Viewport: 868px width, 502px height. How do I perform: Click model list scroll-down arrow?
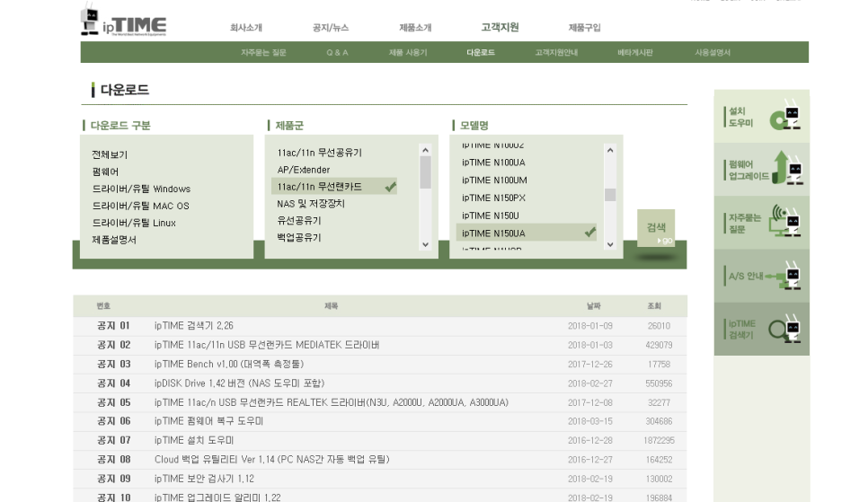pos(610,244)
